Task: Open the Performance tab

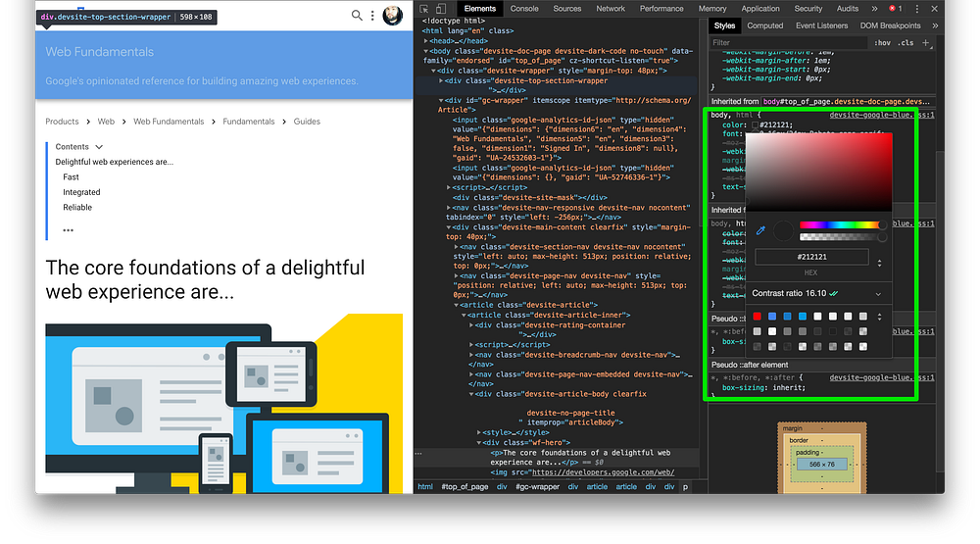Action: (661, 9)
